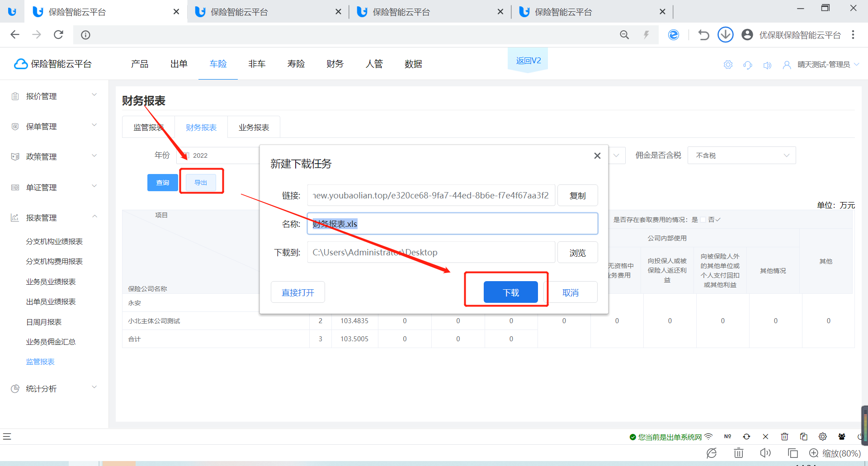Expand the 政策管理 sidebar section
The image size is (868, 466).
(54, 157)
